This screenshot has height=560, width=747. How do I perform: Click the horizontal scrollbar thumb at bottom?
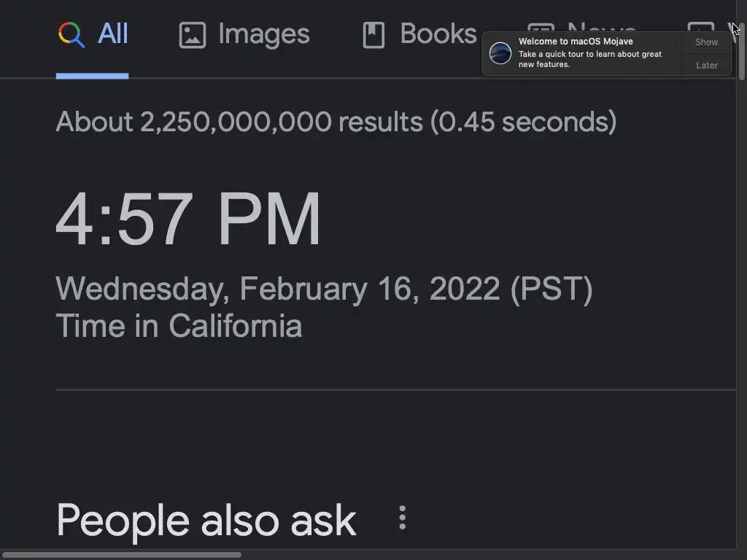tap(120, 555)
